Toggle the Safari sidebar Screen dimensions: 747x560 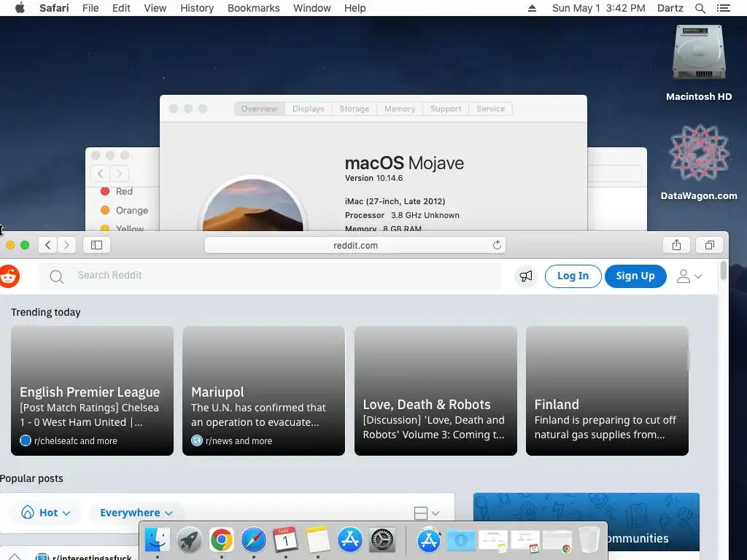[x=97, y=245]
